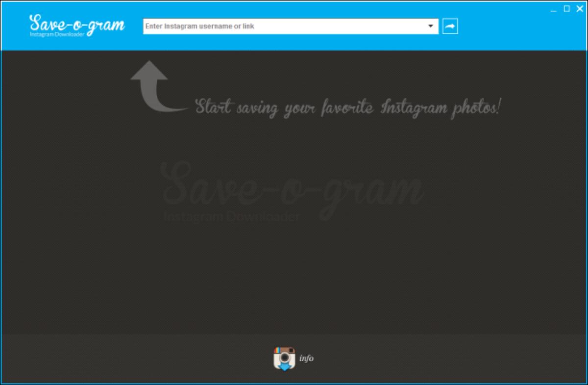The height and width of the screenshot is (385, 588).
Task: Open the saved usernames combo box arrow
Action: 431,26
